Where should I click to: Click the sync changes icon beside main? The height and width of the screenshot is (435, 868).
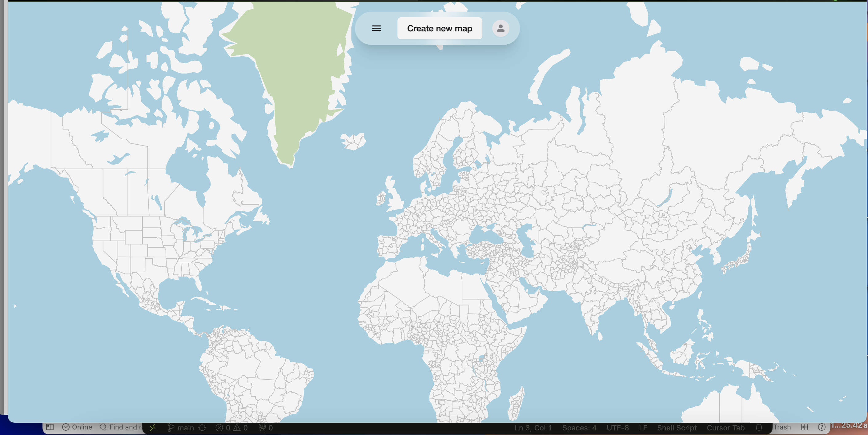coord(202,427)
